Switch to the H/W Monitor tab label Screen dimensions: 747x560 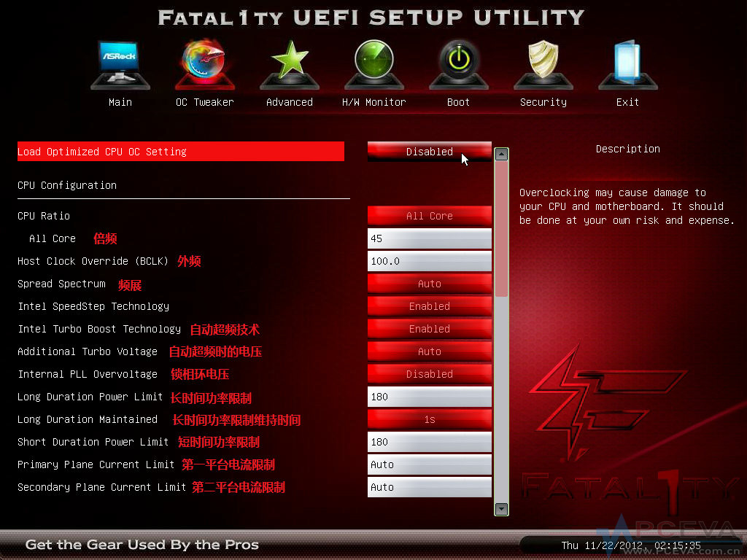pyautogui.click(x=374, y=102)
